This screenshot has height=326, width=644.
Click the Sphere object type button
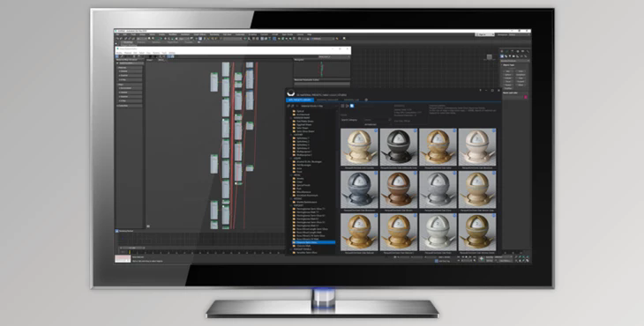[508, 75]
